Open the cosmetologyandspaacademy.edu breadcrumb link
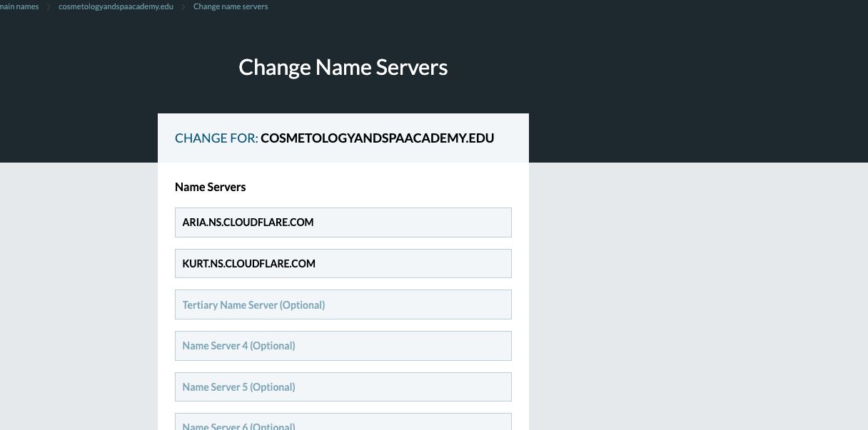Screen dimensions: 868x430 (x=116, y=6)
